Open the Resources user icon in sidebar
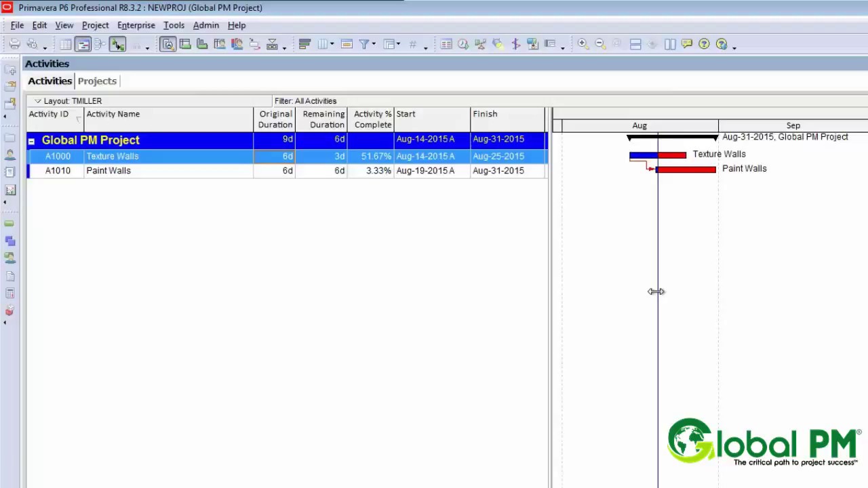The height and width of the screenshot is (488, 868). tap(10, 155)
